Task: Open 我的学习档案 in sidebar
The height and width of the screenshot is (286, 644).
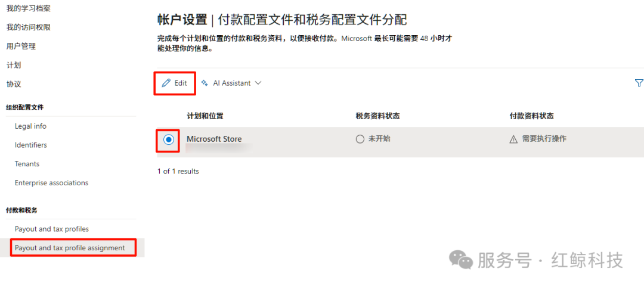Action: [29, 8]
